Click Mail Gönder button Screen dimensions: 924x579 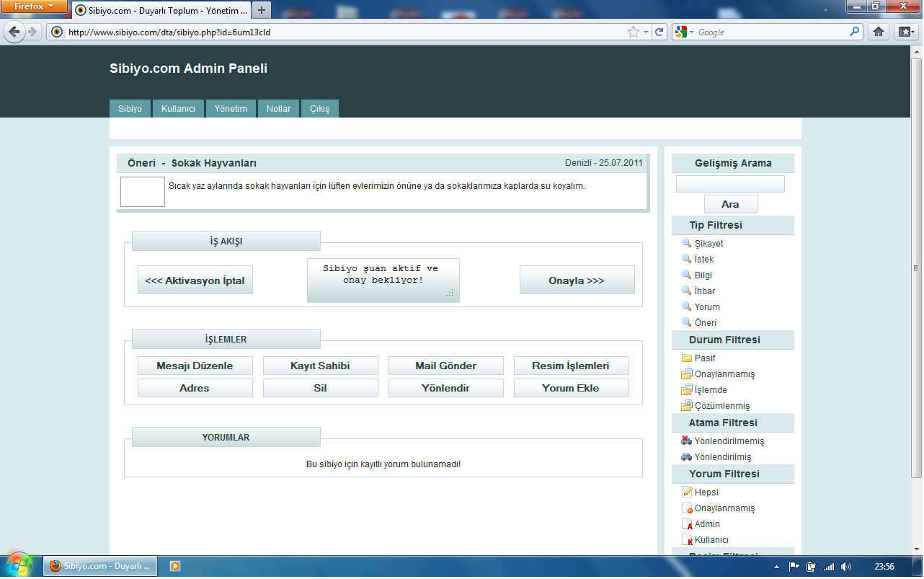pyautogui.click(x=446, y=366)
